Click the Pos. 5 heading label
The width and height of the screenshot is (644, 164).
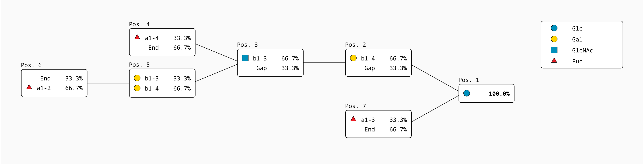[x=139, y=65]
